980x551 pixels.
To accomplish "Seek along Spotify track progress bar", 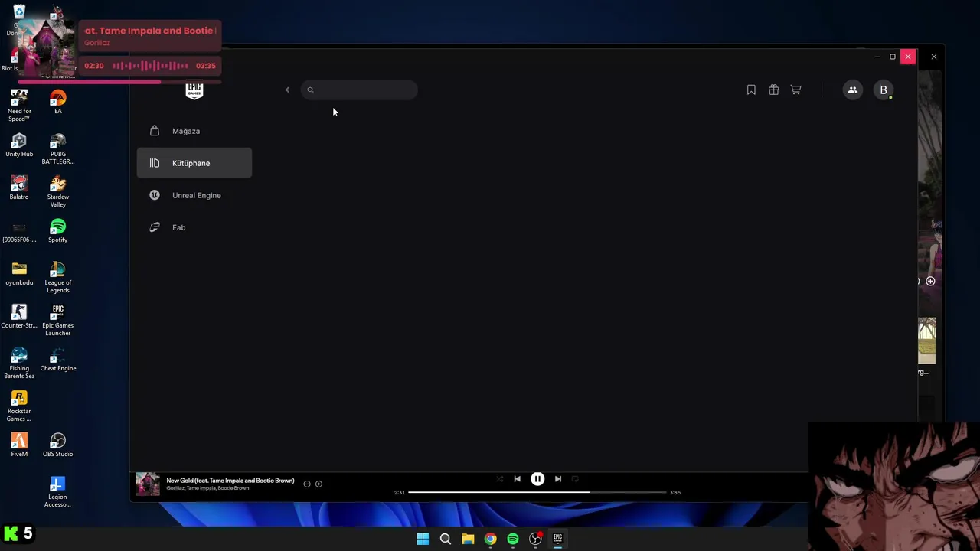I will click(x=537, y=492).
